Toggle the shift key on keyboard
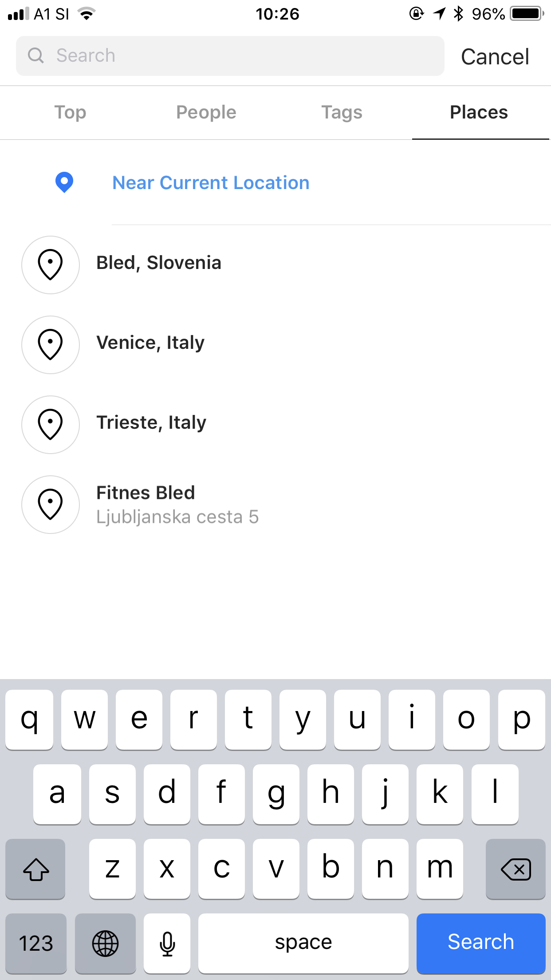Viewport: 551px width, 980px height. 35,869
